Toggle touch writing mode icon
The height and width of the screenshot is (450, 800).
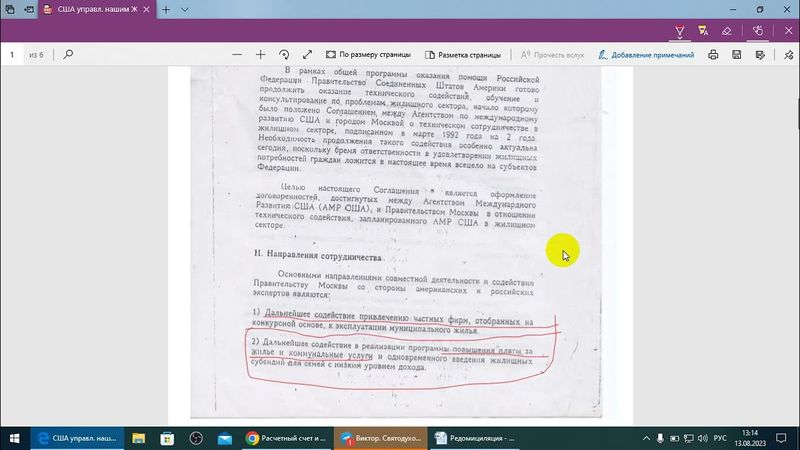click(x=758, y=31)
